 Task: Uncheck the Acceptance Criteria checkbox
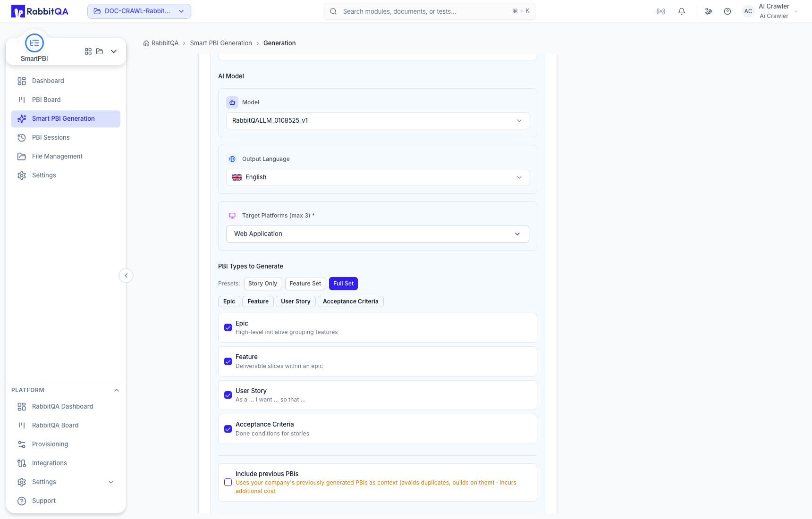pyautogui.click(x=228, y=429)
